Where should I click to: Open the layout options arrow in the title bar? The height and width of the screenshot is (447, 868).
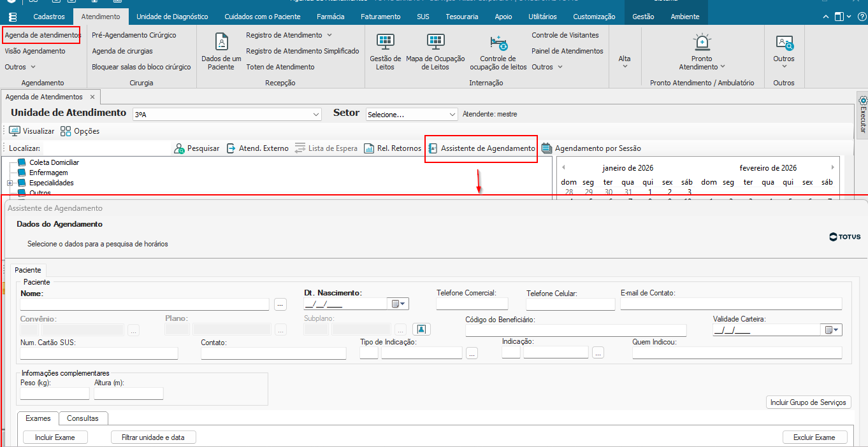[850, 17]
